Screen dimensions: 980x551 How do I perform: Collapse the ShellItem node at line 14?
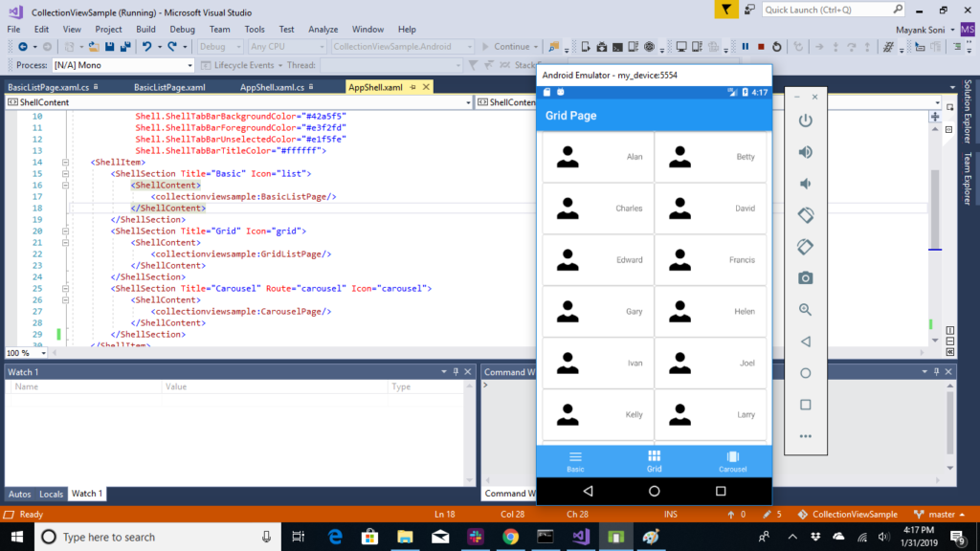point(65,163)
